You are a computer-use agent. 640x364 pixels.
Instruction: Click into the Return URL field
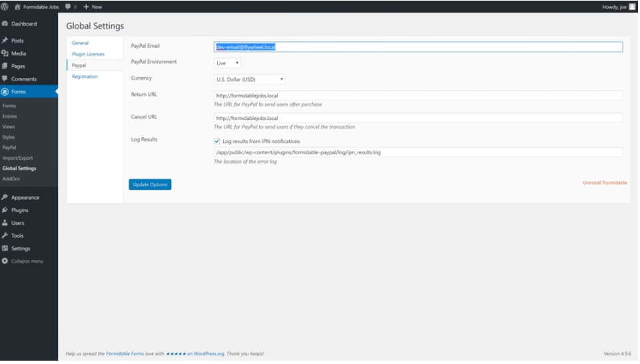tap(418, 95)
